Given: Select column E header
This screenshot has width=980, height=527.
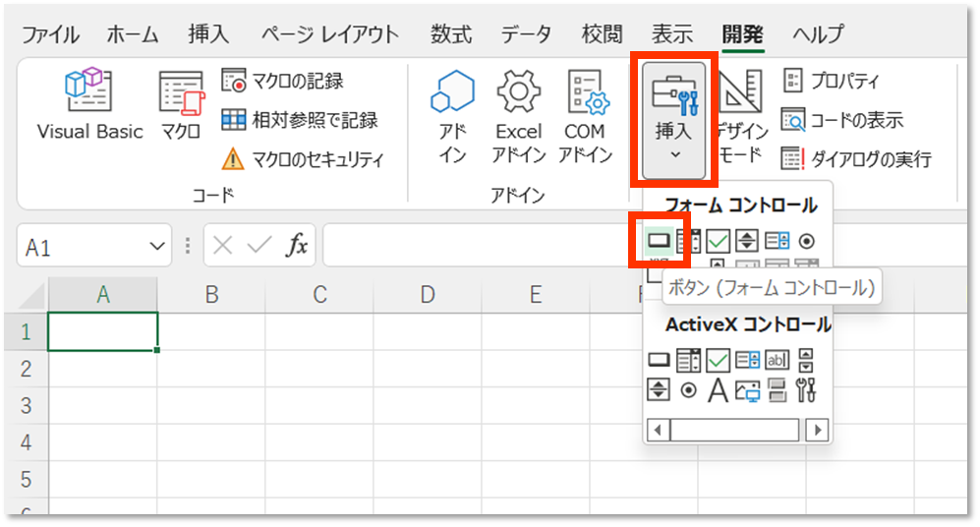Looking at the screenshot, I should click(536, 294).
